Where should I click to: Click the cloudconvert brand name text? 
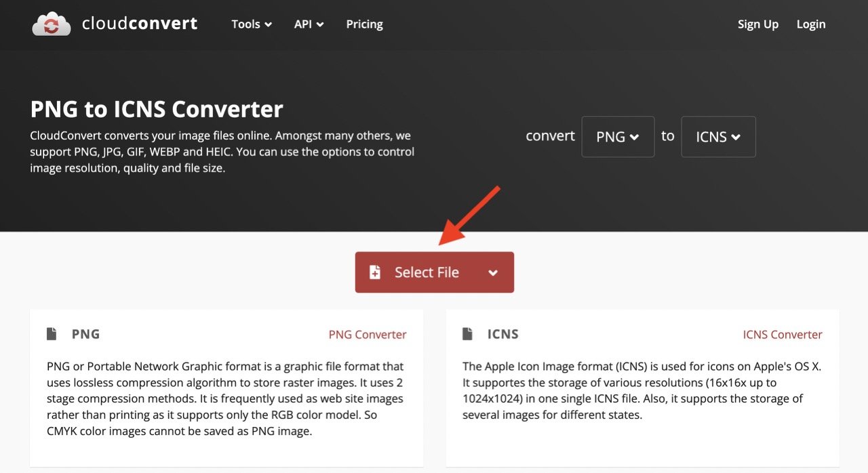tap(140, 24)
